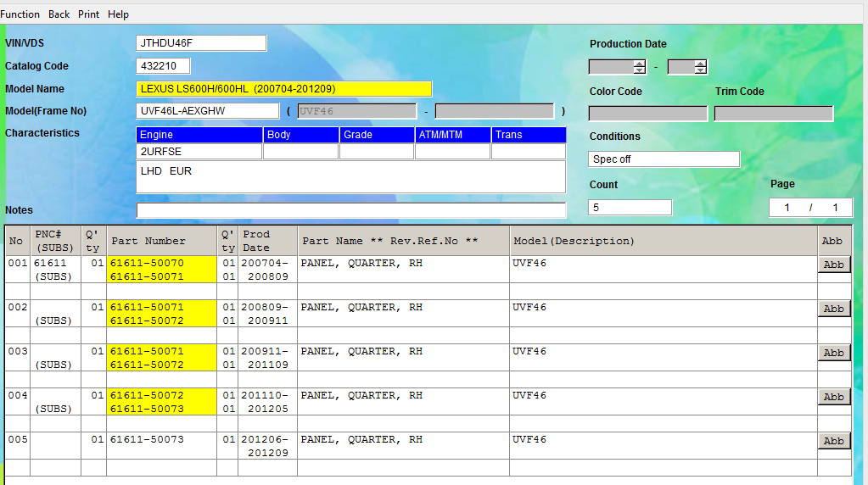The width and height of the screenshot is (868, 485).
Task: Select the 2URFSE engine cell
Action: pyautogui.click(x=199, y=152)
